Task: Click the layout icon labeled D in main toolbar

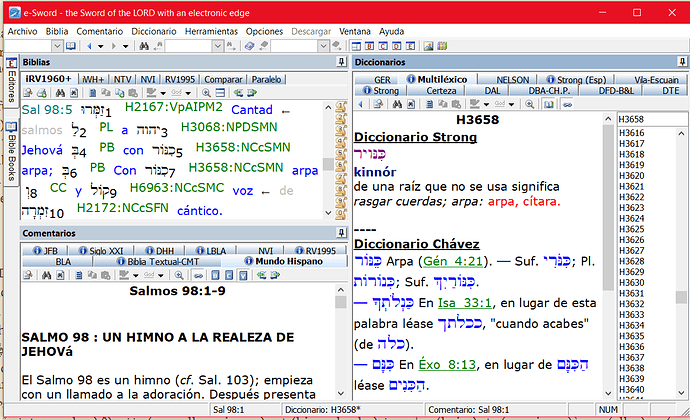Action: click(x=397, y=46)
